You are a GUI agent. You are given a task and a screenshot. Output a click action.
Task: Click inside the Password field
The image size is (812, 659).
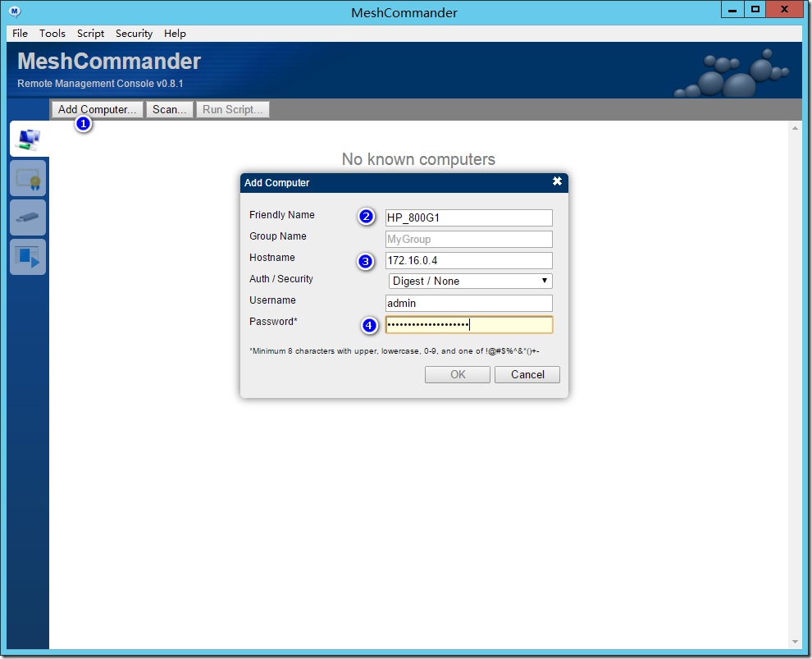point(468,324)
